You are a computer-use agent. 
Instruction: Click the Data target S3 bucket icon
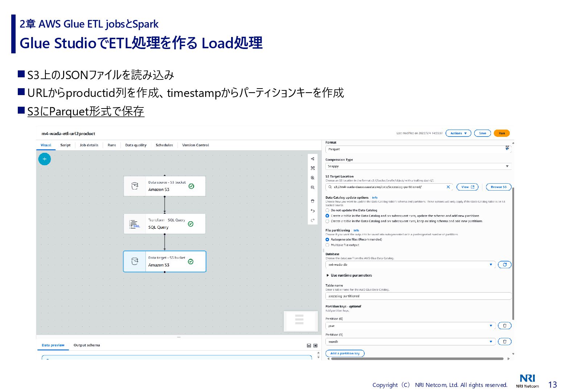tap(135, 261)
